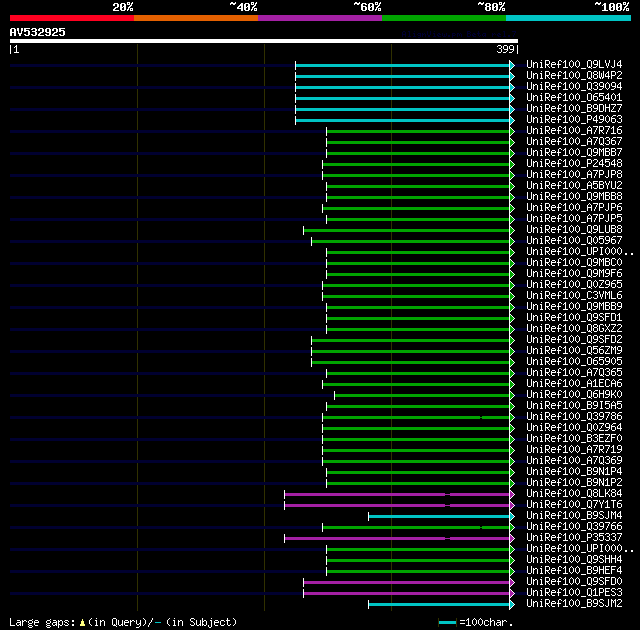Image resolution: width=640 pixels, height=630 pixels.
Task: Select the UniRef100_P35337 label
Action: (574, 538)
